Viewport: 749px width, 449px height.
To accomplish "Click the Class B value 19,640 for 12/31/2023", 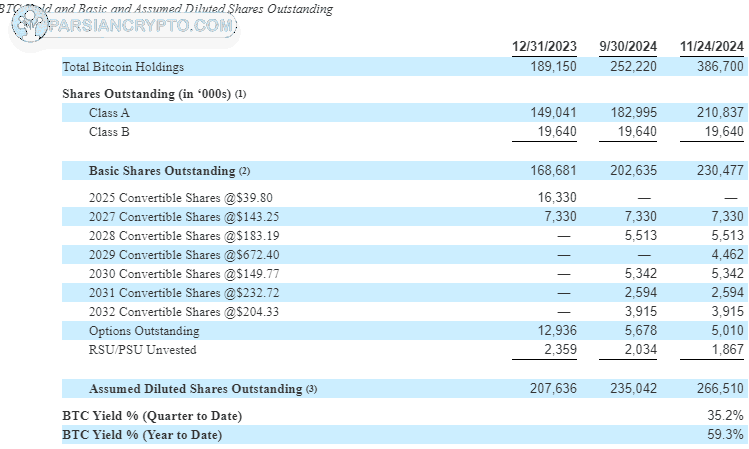I will (557, 131).
